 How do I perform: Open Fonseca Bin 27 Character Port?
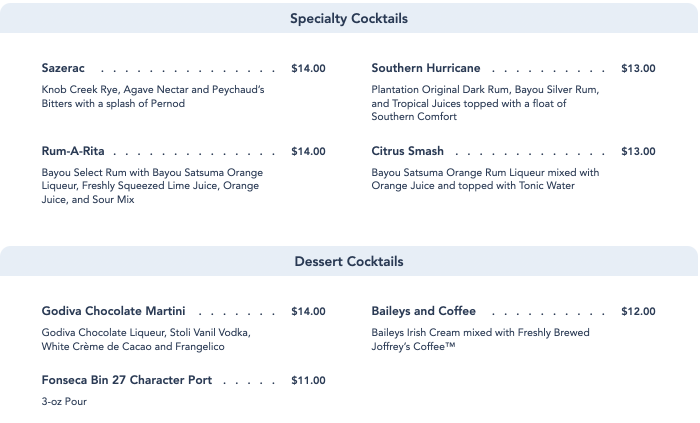[x=127, y=380]
